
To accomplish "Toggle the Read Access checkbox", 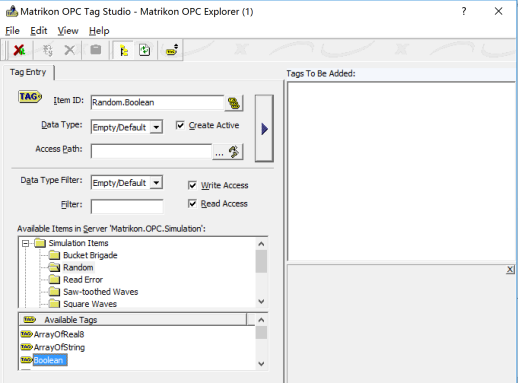I will click(x=192, y=203).
